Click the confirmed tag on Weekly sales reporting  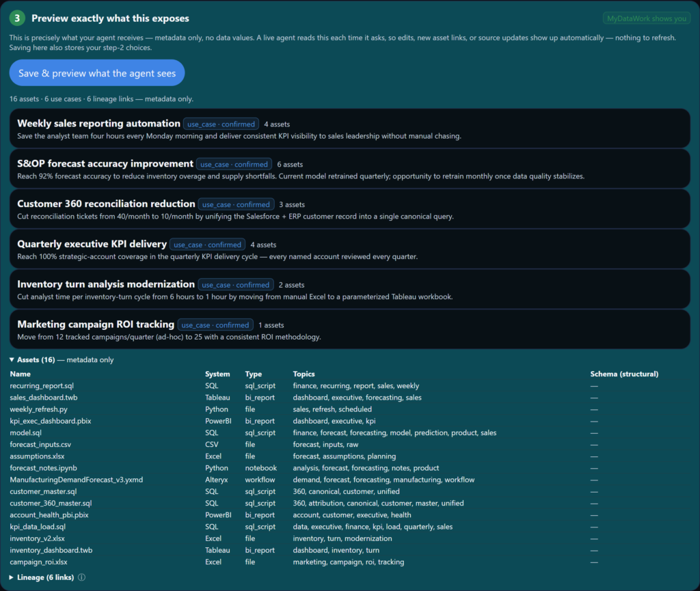pyautogui.click(x=221, y=124)
